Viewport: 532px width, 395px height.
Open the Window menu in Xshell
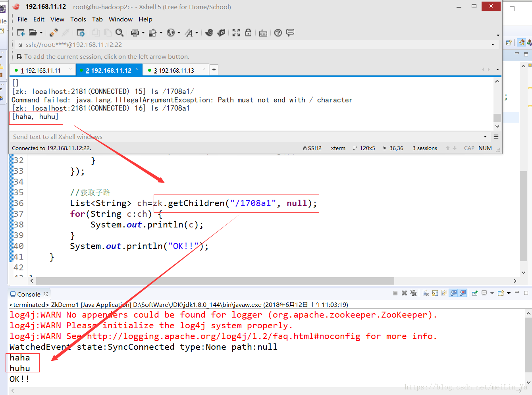pos(121,19)
